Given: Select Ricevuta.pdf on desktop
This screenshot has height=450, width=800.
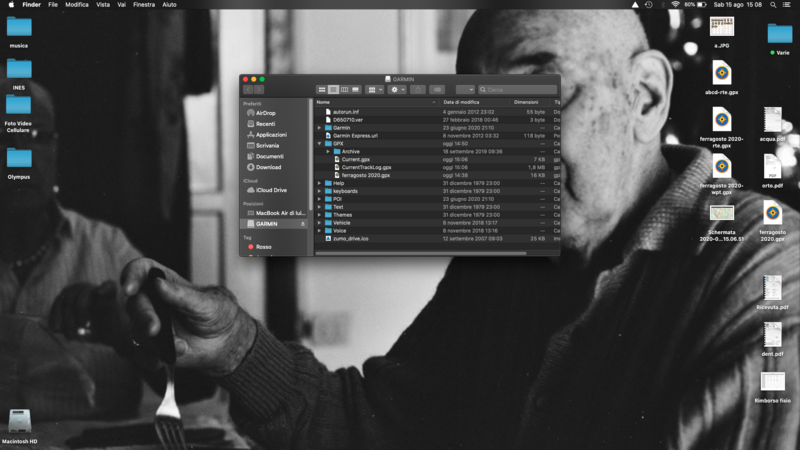Looking at the screenshot, I should pos(772,292).
